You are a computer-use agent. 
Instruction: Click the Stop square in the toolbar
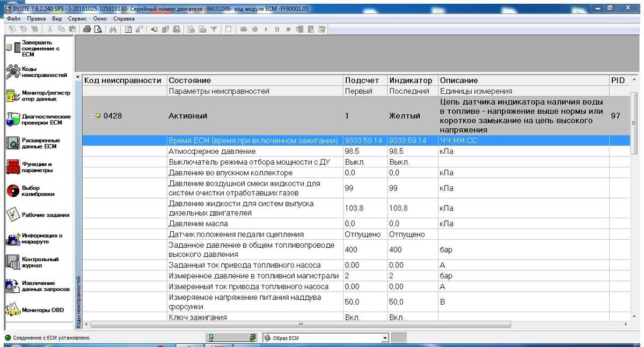pos(288,29)
